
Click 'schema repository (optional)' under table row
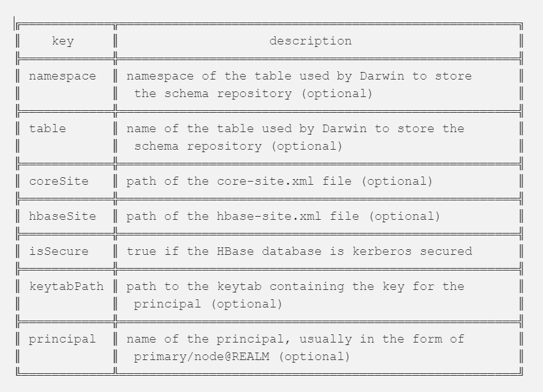238,146
